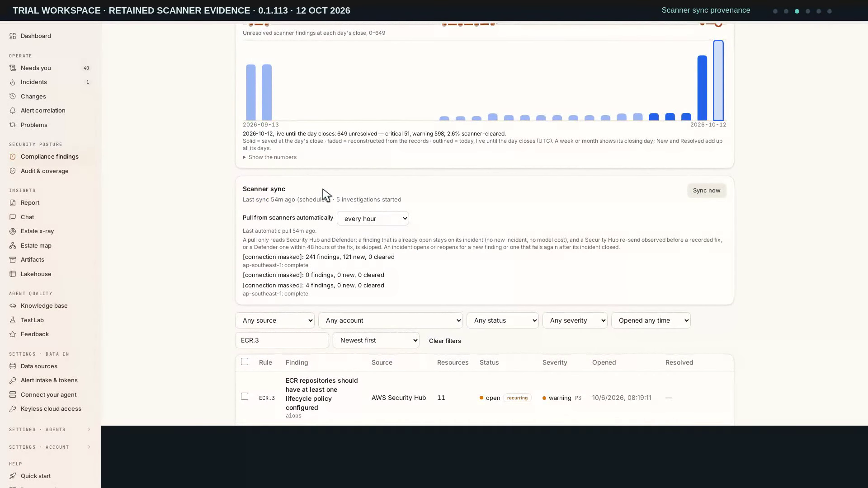This screenshot has width=868, height=488.
Task: Open the every hour pull frequency dropdown
Action: pyautogui.click(x=373, y=219)
